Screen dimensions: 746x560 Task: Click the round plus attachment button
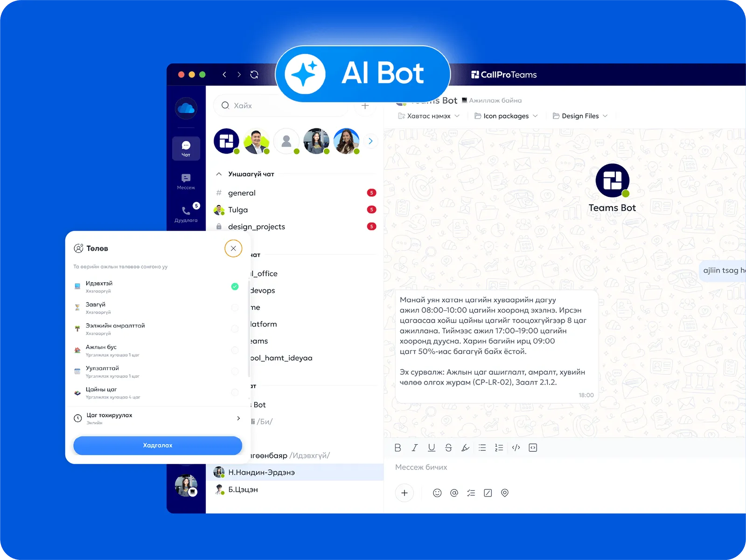pos(404,493)
